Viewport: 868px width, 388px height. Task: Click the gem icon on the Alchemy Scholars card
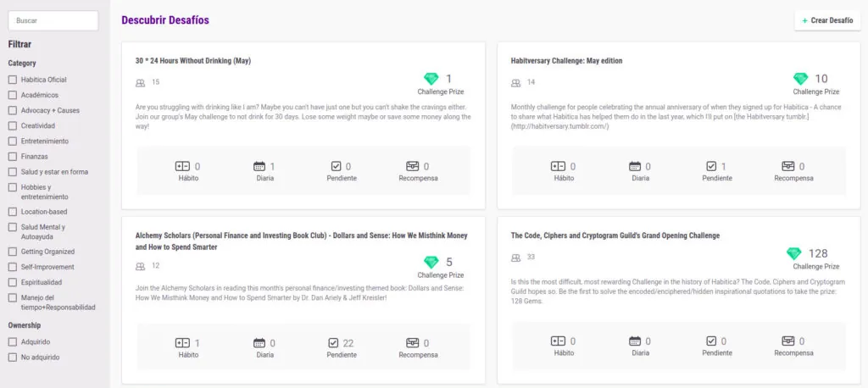pos(431,263)
